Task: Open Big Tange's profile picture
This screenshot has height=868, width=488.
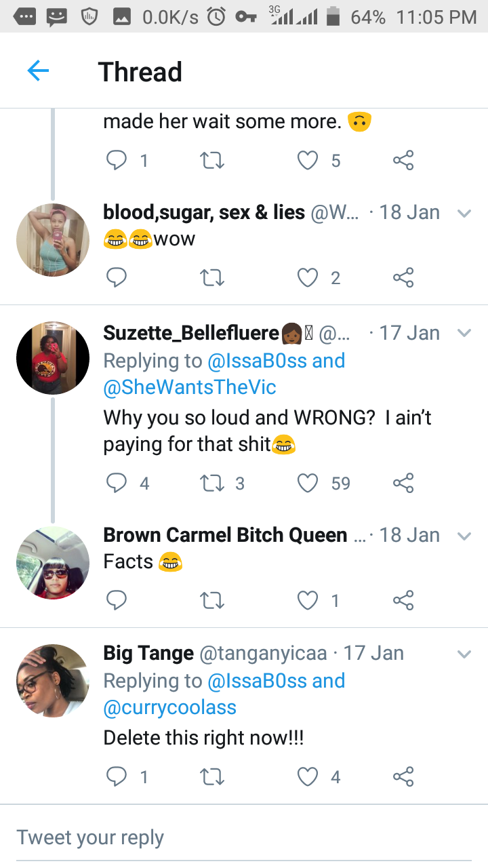Action: coord(53,680)
